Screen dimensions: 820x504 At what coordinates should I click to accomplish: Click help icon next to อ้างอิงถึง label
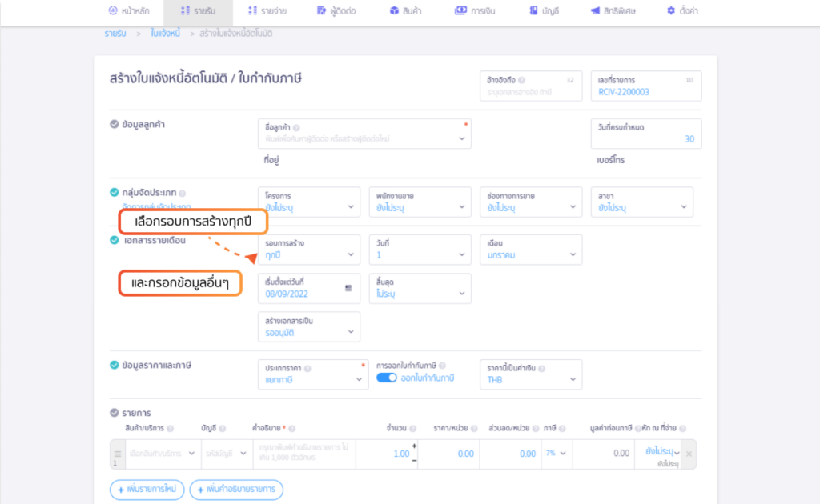(x=522, y=80)
